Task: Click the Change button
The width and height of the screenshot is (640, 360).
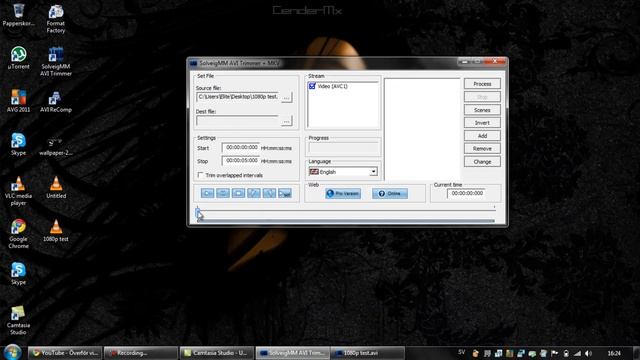Action: point(482,162)
